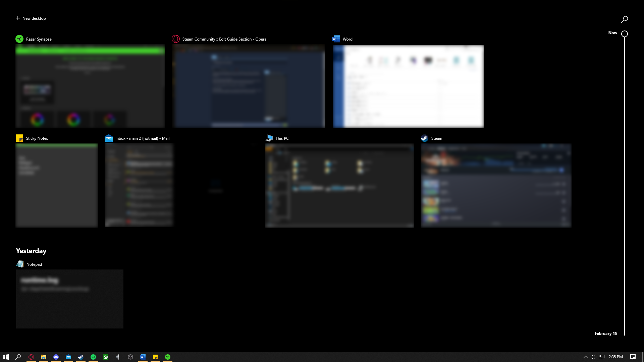Switch to the Inbox Mail window
The height and width of the screenshot is (362, 644).
139,185
